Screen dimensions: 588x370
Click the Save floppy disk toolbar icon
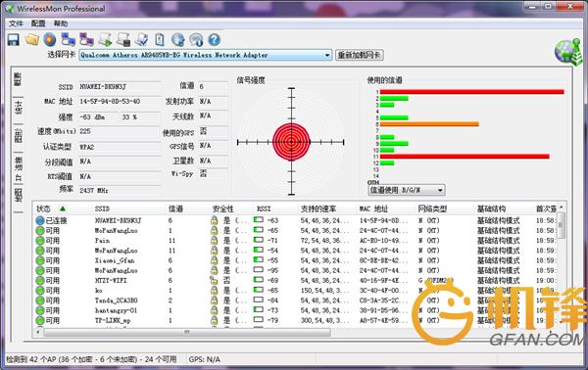coord(14,39)
